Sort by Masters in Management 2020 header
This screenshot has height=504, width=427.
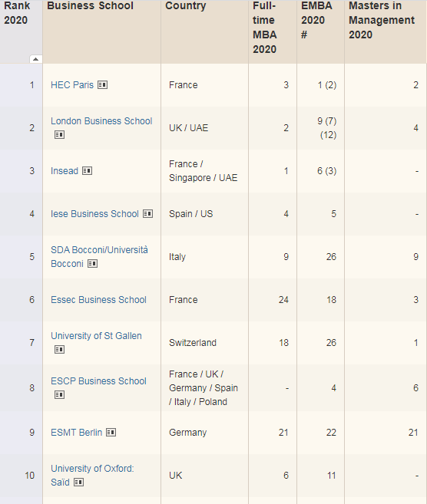tap(382, 20)
